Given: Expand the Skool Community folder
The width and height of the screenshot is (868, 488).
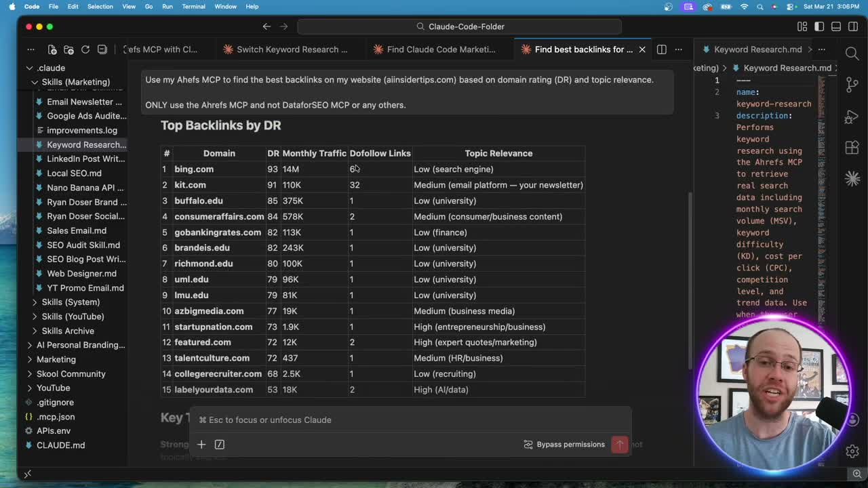Looking at the screenshot, I should (x=71, y=374).
